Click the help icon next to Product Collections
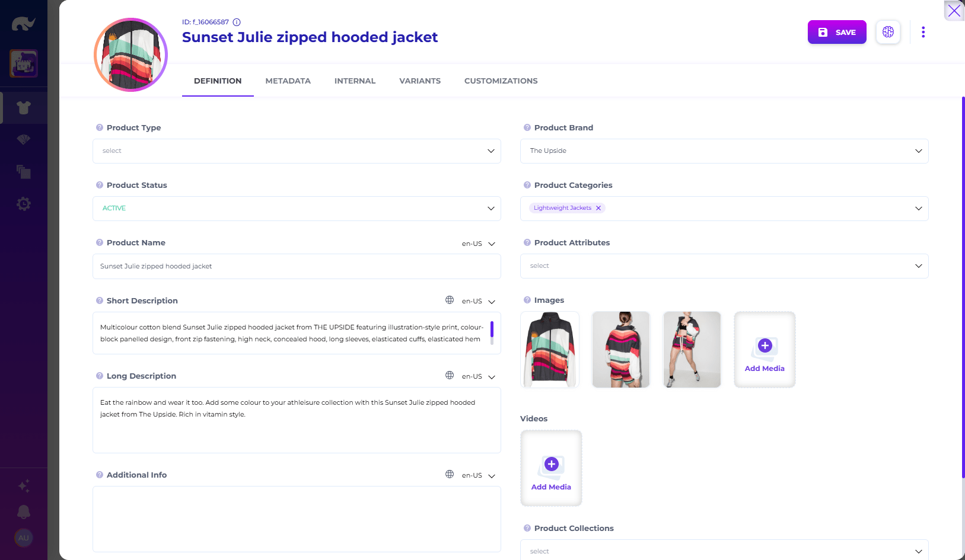This screenshot has height=560, width=965. click(527, 528)
